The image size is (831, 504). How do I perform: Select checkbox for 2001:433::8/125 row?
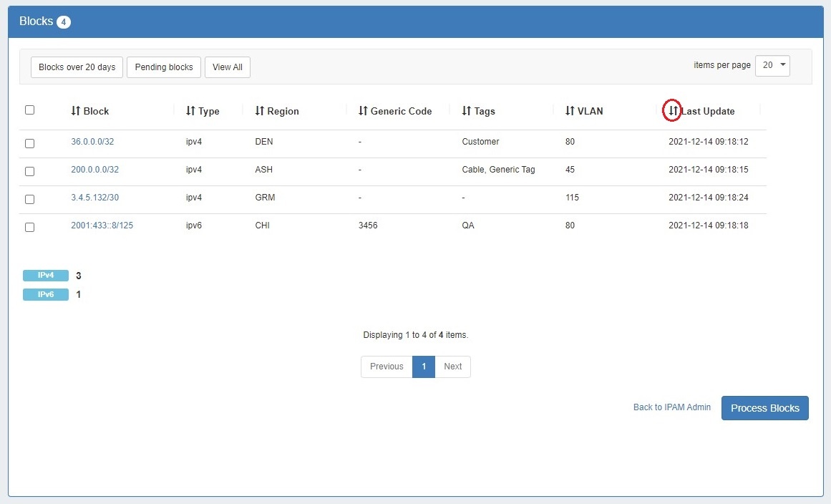29,227
